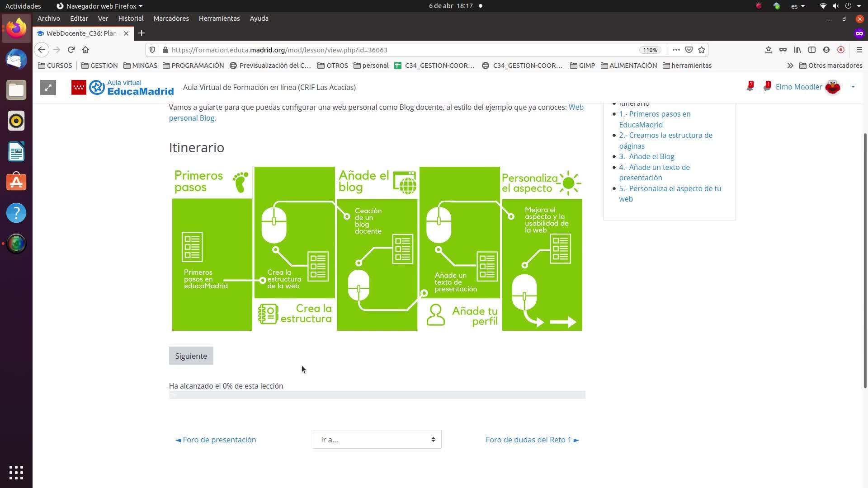Open Firefox hamburger application menu
The image size is (868, 488).
(x=859, y=50)
